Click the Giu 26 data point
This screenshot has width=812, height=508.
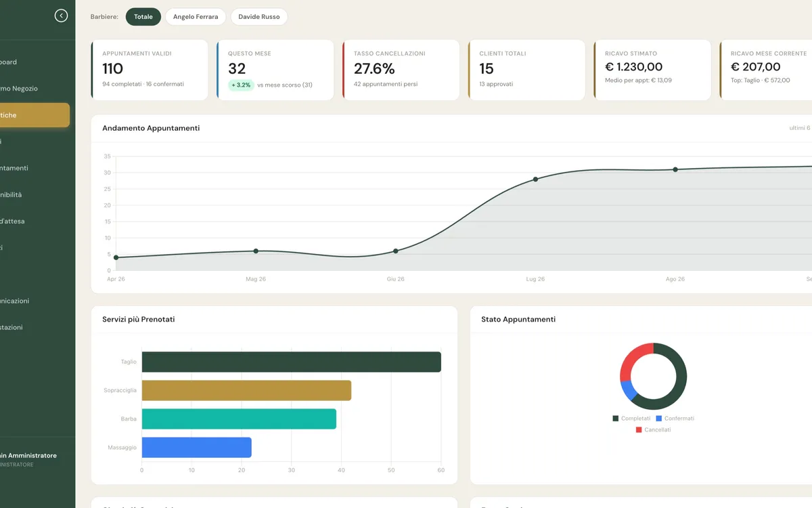point(396,251)
